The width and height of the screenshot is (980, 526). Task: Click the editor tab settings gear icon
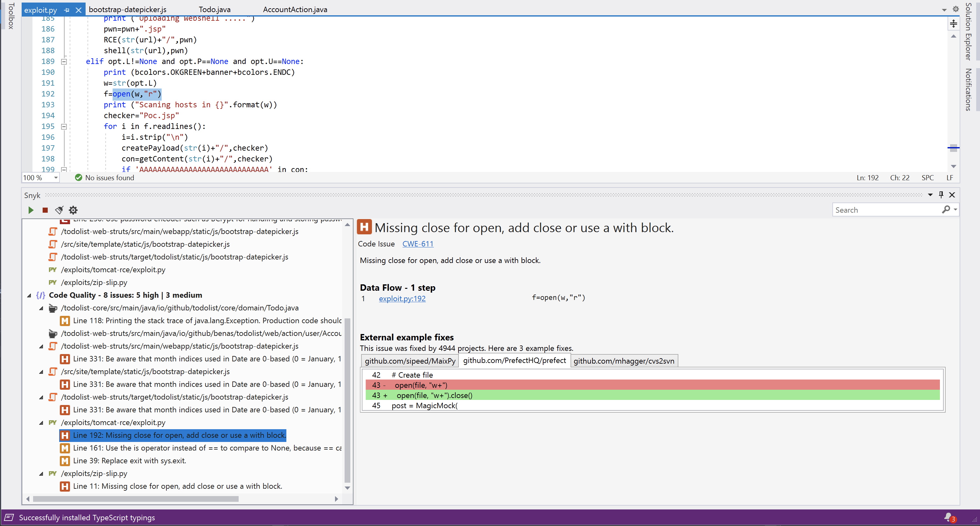[955, 9]
